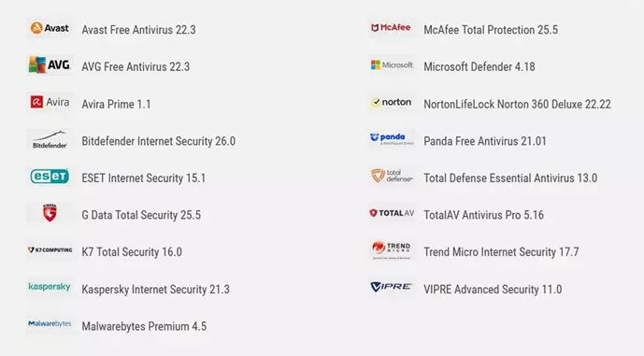Viewport: 644px width, 356px height.
Task: Click the VIPRE logo
Action: [392, 287]
